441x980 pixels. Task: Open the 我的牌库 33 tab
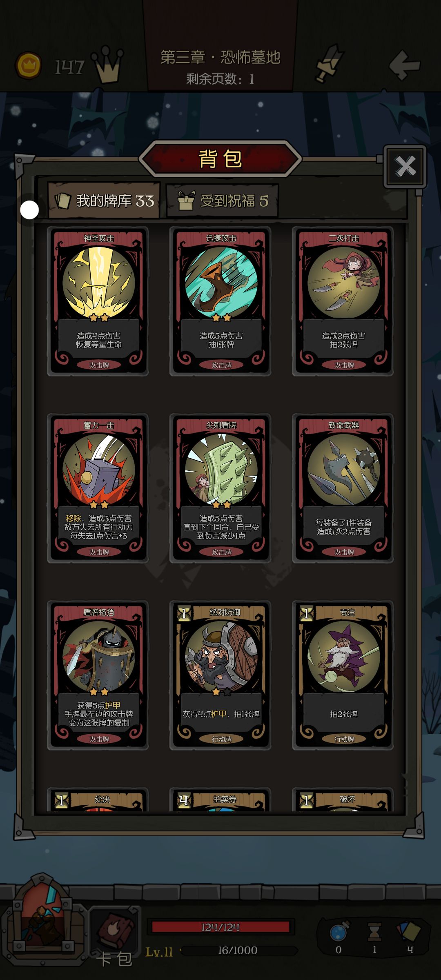[104, 200]
